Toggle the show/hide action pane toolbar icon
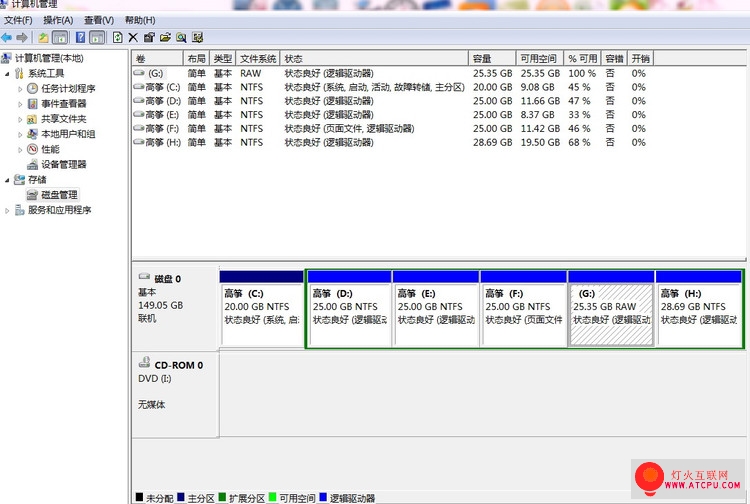The height and width of the screenshot is (504, 750). 97,37
